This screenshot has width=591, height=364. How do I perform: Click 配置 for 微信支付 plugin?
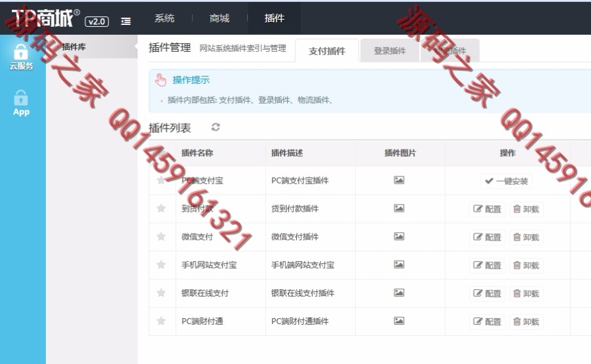click(x=487, y=237)
